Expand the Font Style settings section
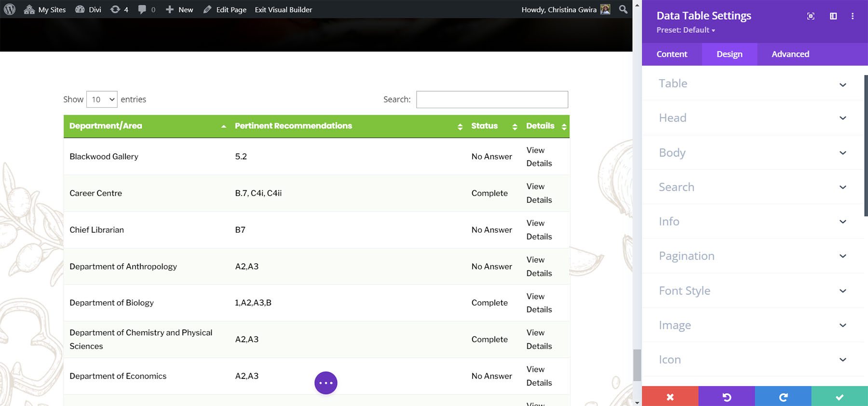Viewport: 868px width, 406px height. [753, 291]
